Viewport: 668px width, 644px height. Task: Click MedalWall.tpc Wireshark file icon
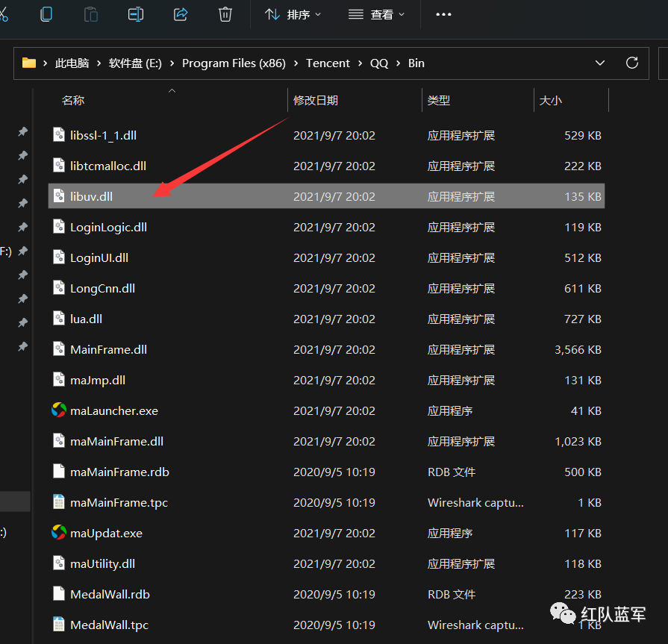click(x=59, y=624)
